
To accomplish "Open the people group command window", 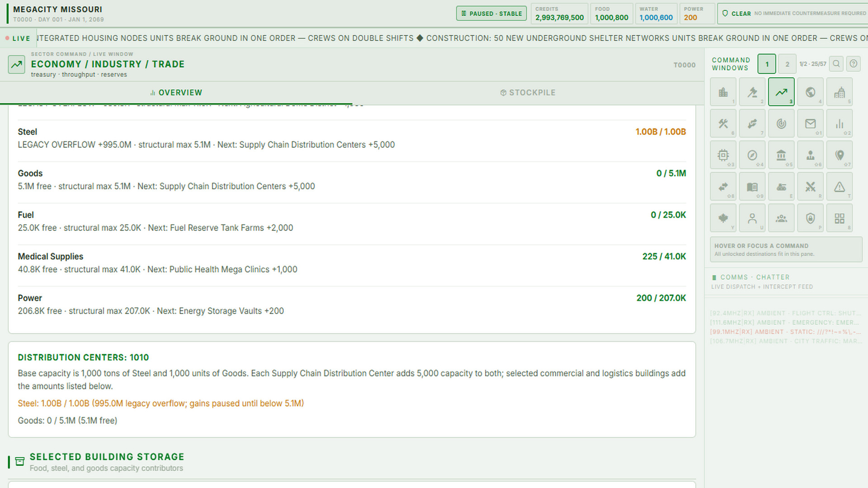I will 781,218.
